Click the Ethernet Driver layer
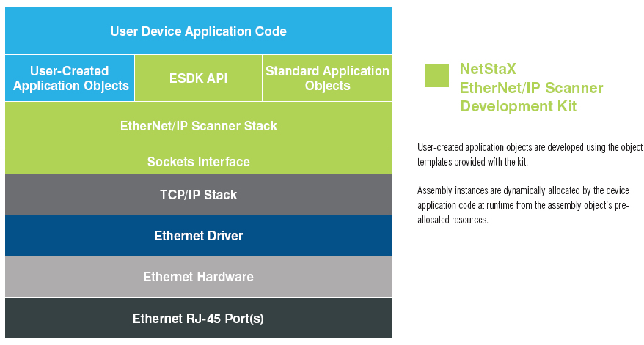644x345 pixels. point(198,235)
